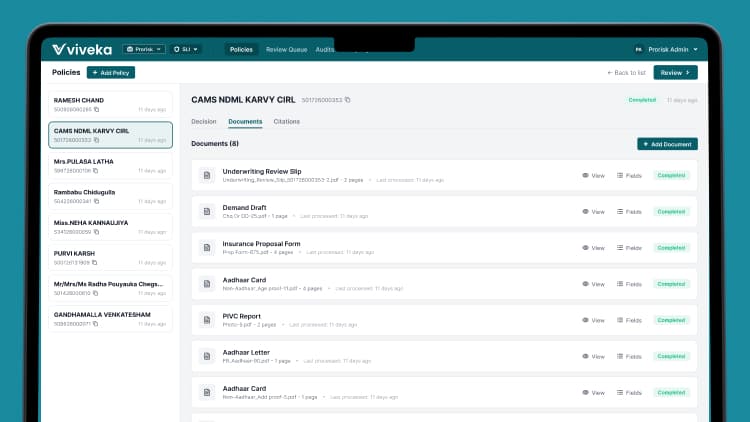Click the Review button

tap(675, 73)
